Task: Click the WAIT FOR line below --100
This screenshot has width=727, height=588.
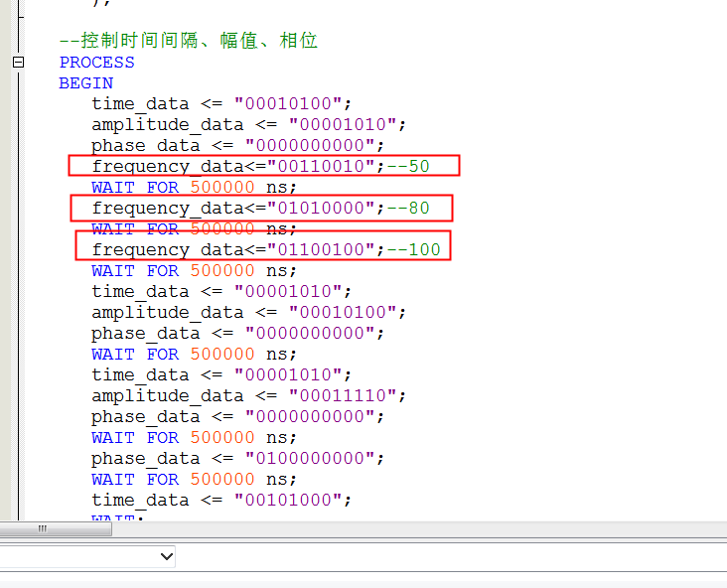Action: tap(194, 271)
